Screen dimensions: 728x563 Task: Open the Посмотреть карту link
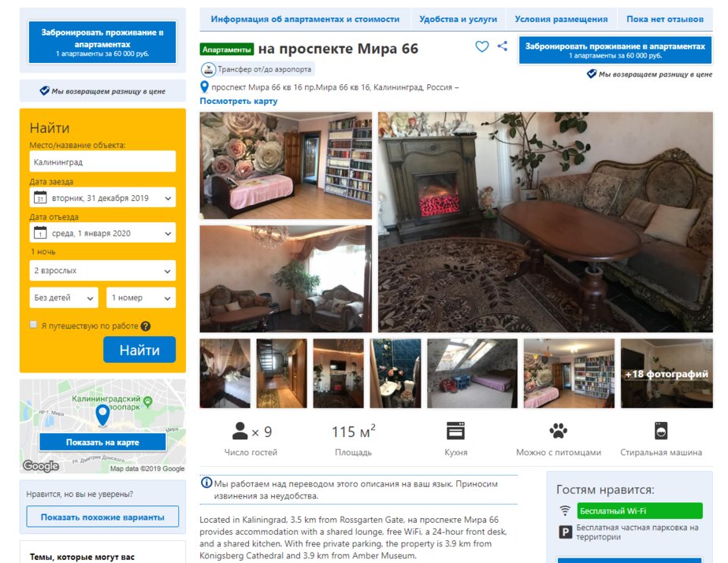(239, 101)
